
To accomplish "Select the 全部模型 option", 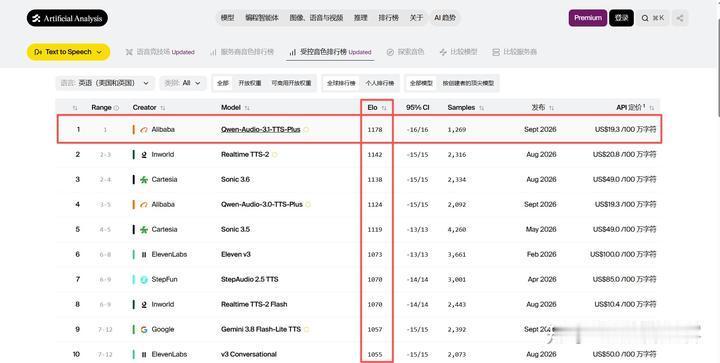I will 421,83.
